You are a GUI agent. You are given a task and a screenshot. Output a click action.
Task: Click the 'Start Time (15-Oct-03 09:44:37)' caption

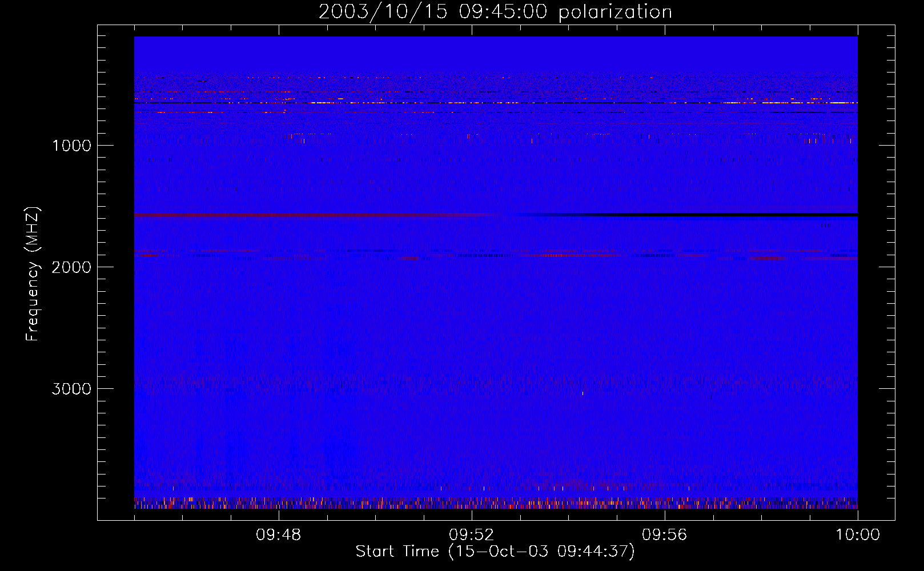(495, 552)
